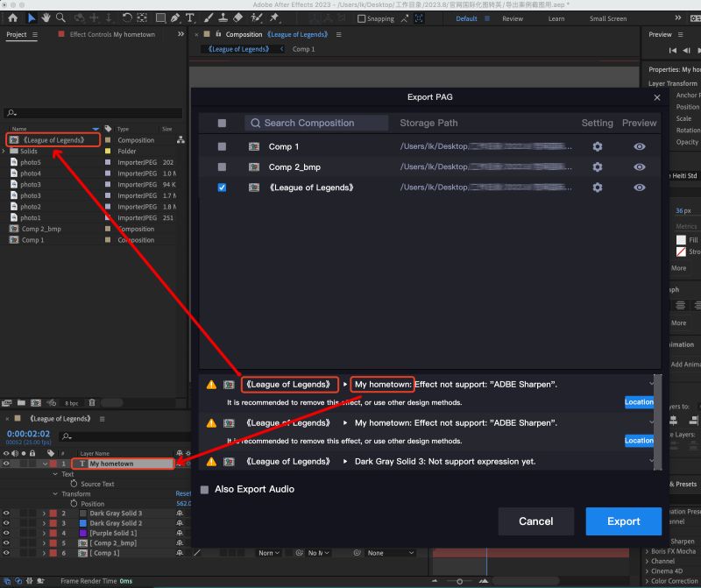Pick the Brush tool from the toolbar
This screenshot has height=588, width=701.
[209, 17]
